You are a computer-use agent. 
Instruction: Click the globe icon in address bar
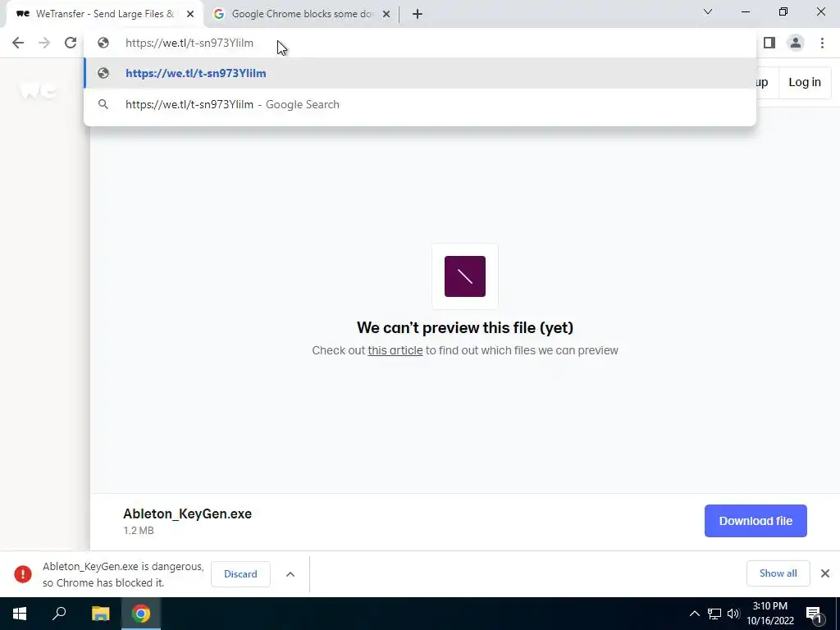pyautogui.click(x=103, y=43)
